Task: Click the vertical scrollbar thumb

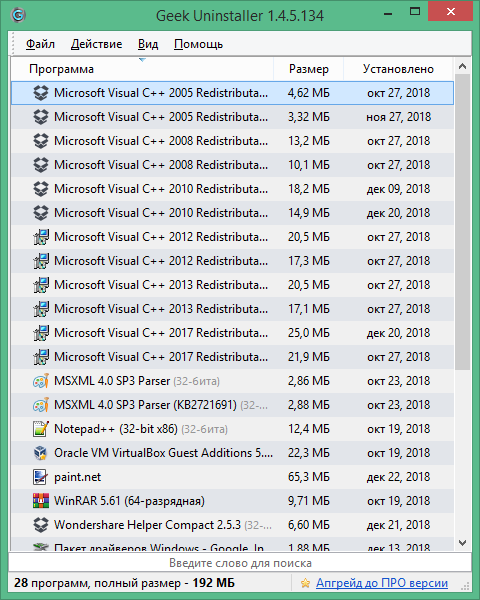Action: click(x=462, y=222)
